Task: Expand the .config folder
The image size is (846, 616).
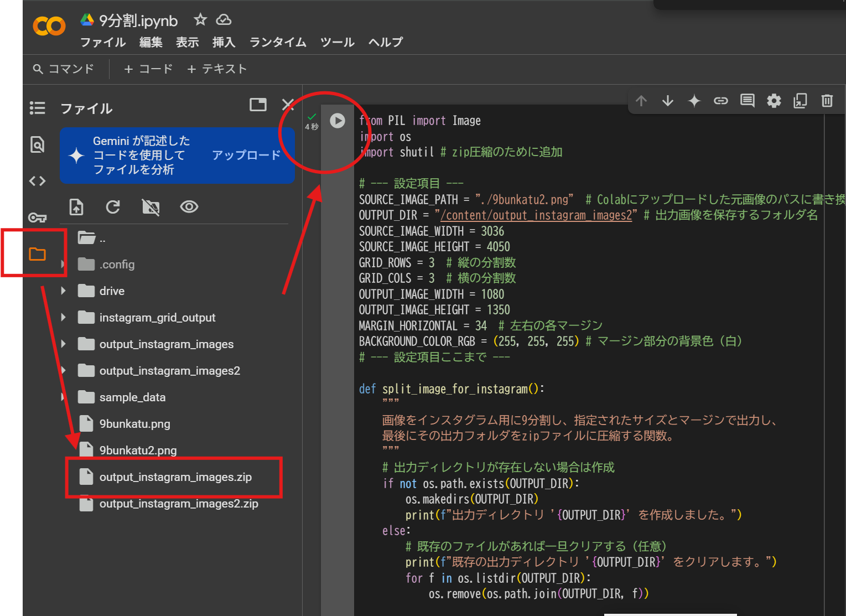Action: [x=64, y=265]
